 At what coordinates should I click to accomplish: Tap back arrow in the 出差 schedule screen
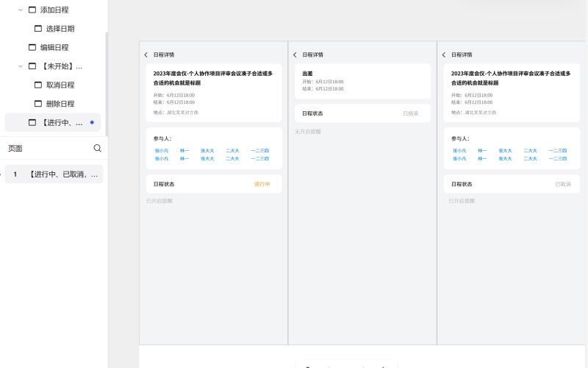pos(295,54)
